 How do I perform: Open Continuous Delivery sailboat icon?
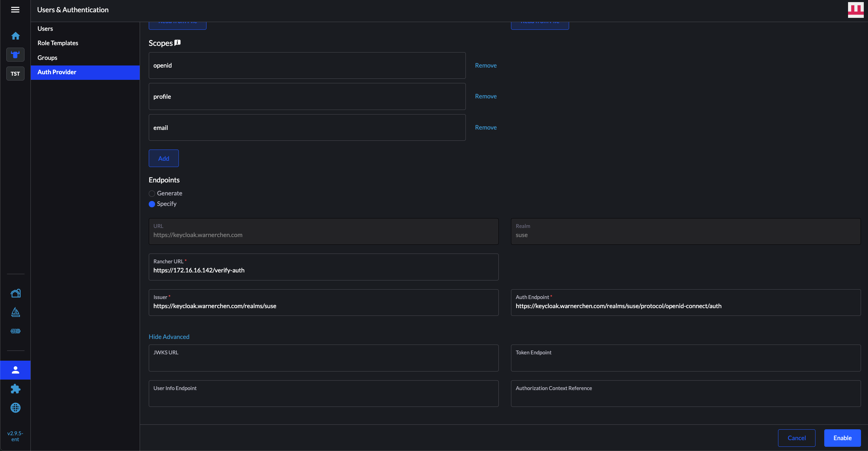point(15,312)
